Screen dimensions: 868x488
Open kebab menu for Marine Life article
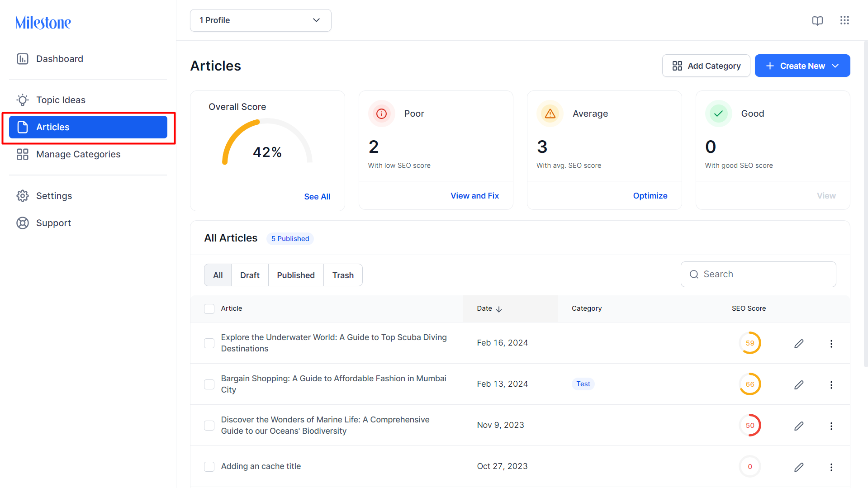(831, 426)
